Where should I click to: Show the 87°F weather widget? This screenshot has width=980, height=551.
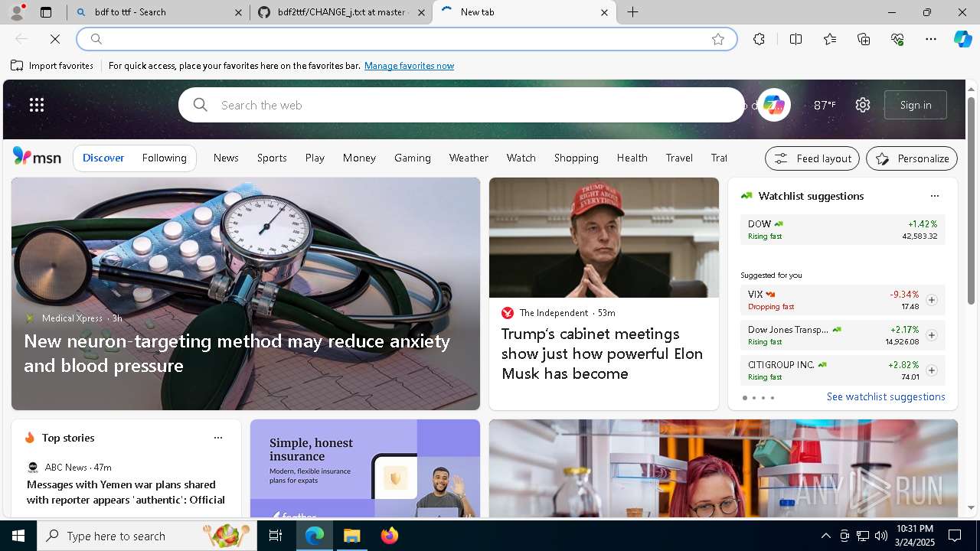tap(825, 105)
